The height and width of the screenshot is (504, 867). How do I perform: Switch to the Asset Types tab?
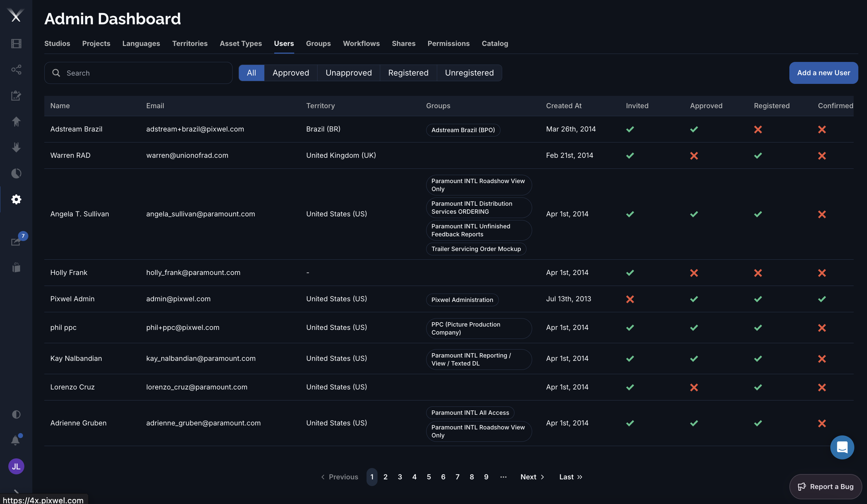coord(241,43)
